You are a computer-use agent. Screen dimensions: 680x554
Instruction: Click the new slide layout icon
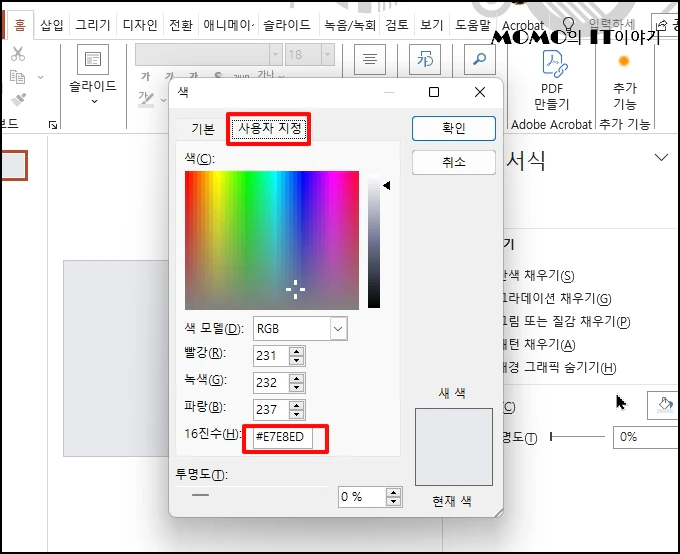(93, 59)
